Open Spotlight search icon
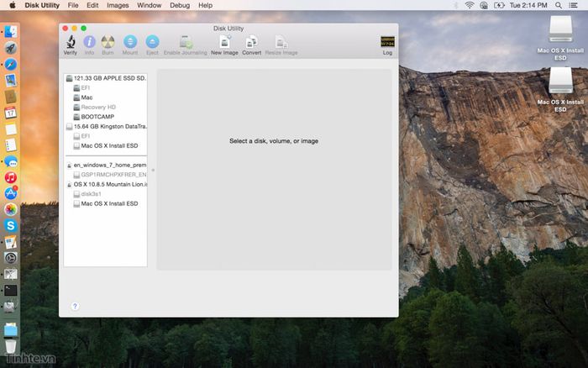588x368 pixels. 559,5
